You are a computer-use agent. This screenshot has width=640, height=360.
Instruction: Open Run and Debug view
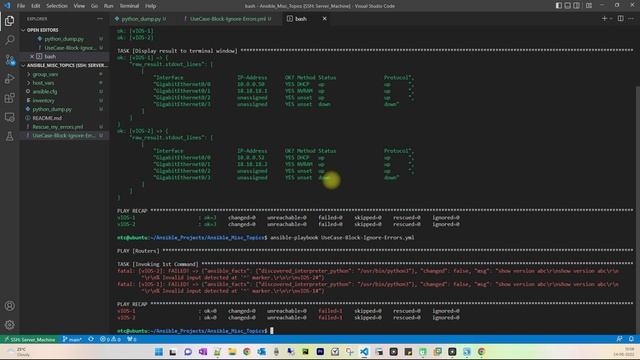(9, 78)
